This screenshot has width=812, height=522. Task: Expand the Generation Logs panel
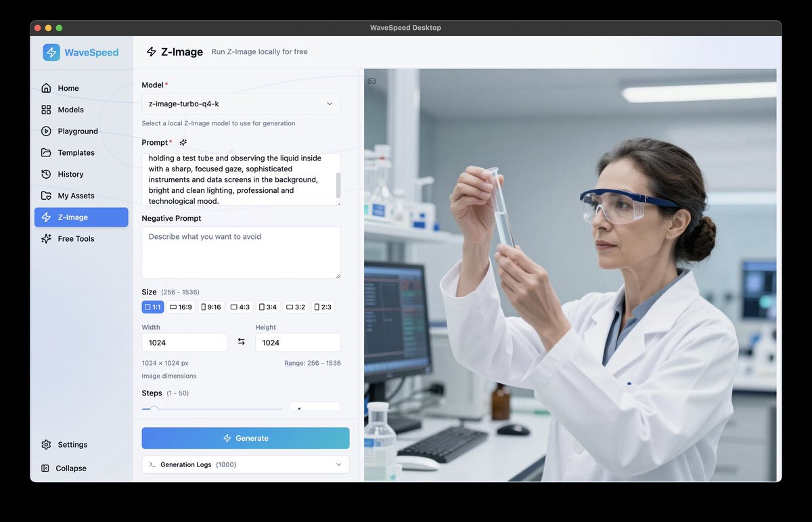click(246, 464)
